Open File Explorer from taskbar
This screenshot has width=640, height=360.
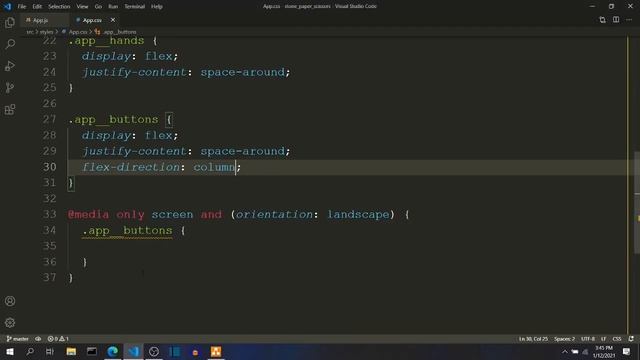tap(71, 351)
